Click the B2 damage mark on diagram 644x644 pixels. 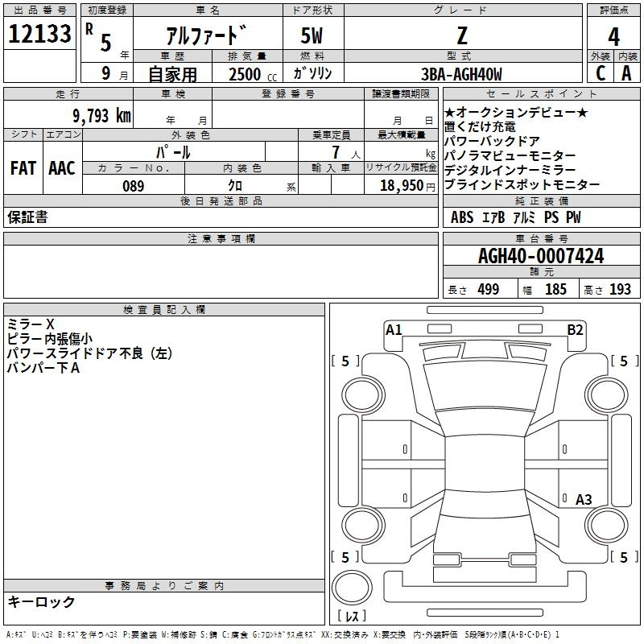[x=575, y=330]
